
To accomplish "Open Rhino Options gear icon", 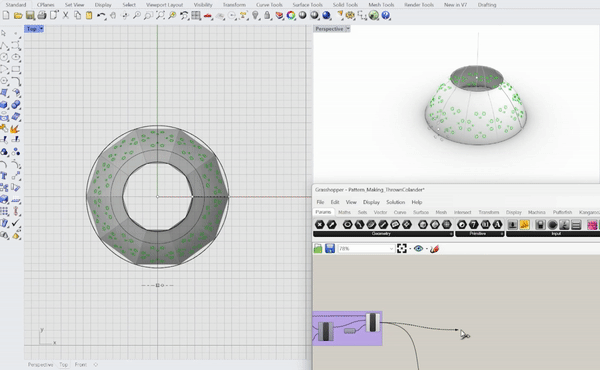I will [350, 16].
